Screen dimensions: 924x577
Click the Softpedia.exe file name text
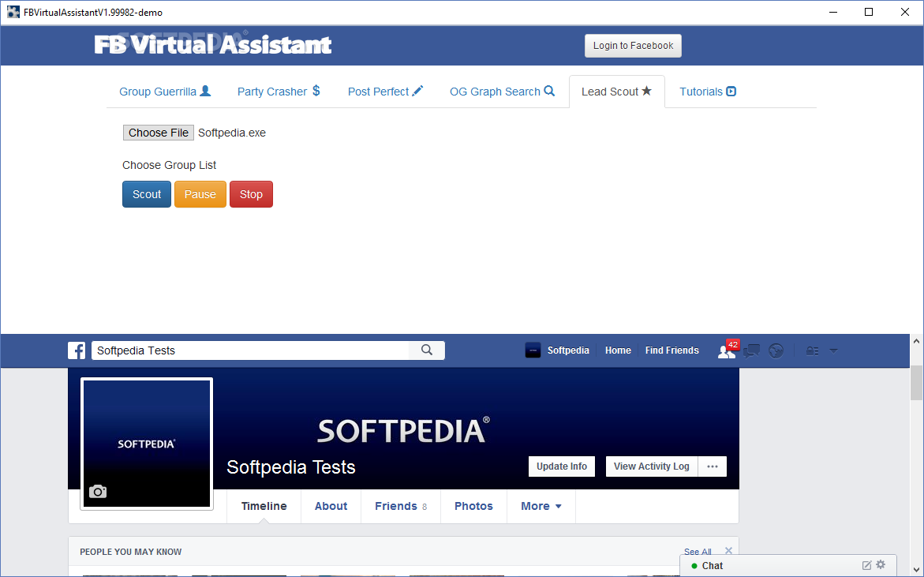(232, 133)
